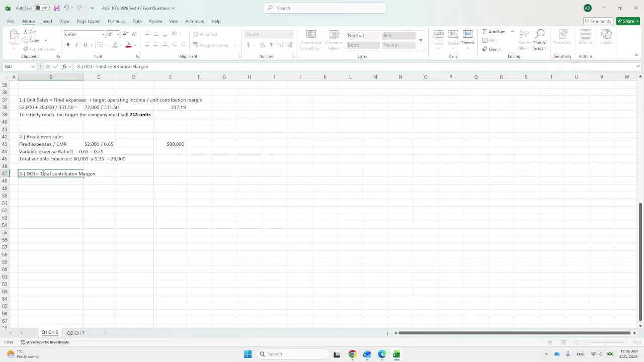
Task: Switch to the Data tab
Action: tap(137, 21)
